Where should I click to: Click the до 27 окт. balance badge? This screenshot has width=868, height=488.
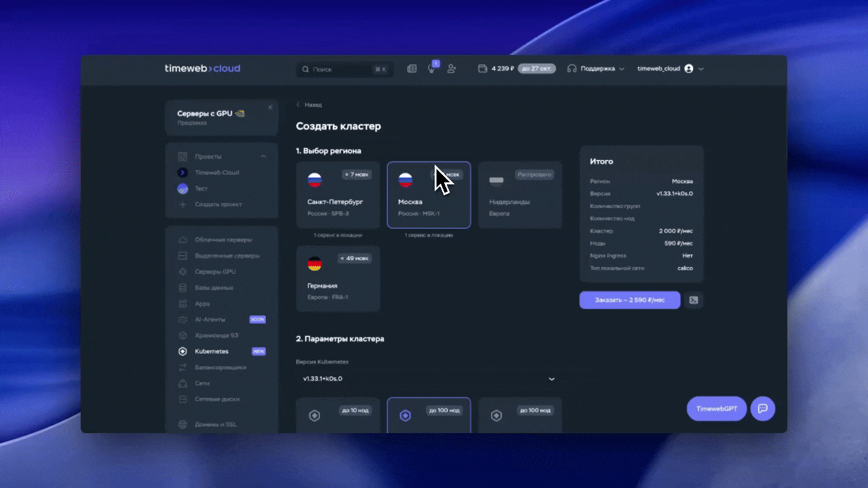point(537,68)
